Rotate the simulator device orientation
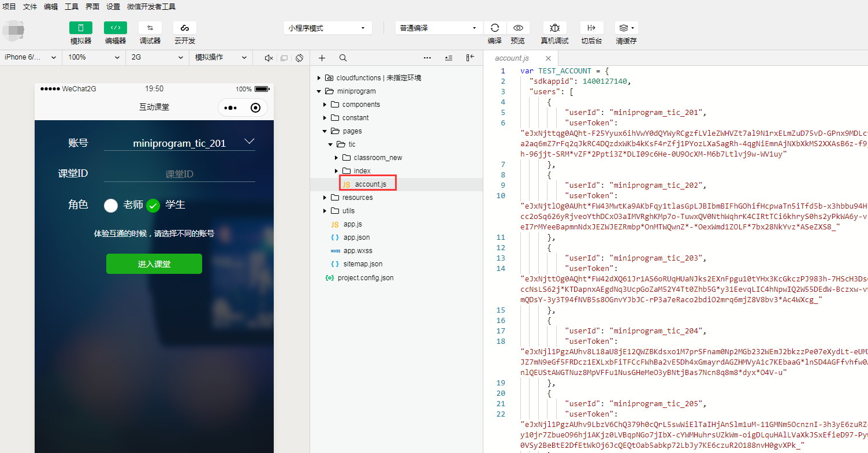868x453 pixels. click(x=299, y=58)
